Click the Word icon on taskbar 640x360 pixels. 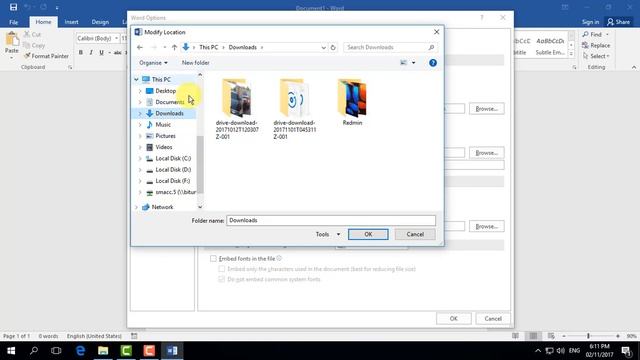[x=172, y=351]
